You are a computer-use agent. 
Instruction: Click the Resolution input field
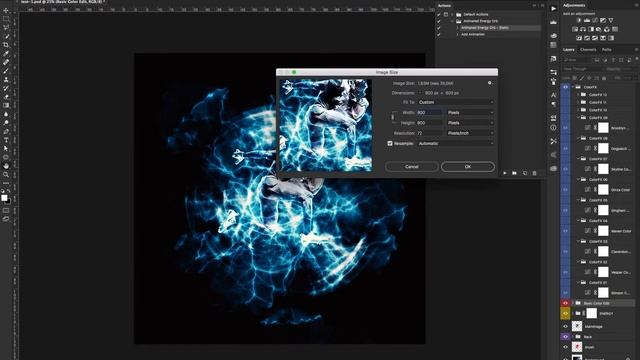point(429,133)
